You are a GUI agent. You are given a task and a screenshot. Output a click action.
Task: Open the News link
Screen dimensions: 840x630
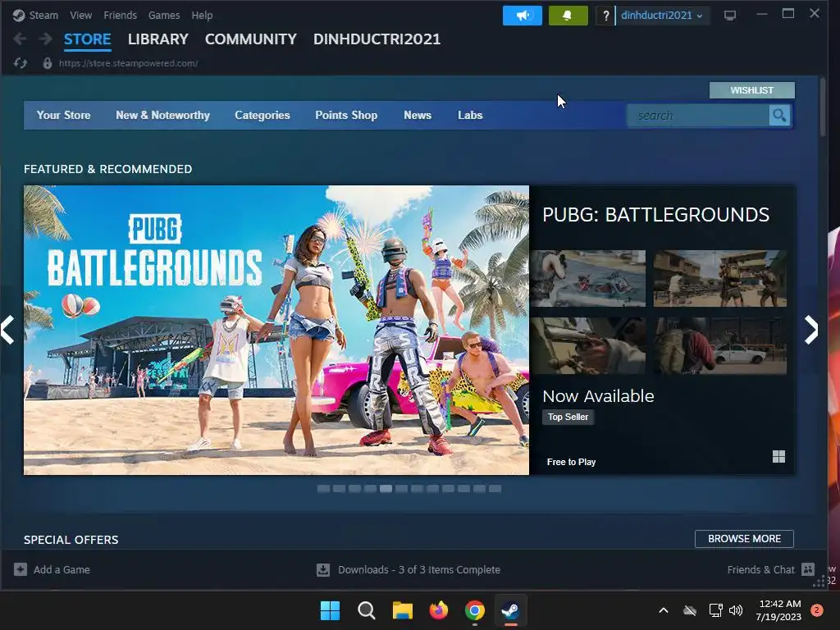click(x=418, y=115)
